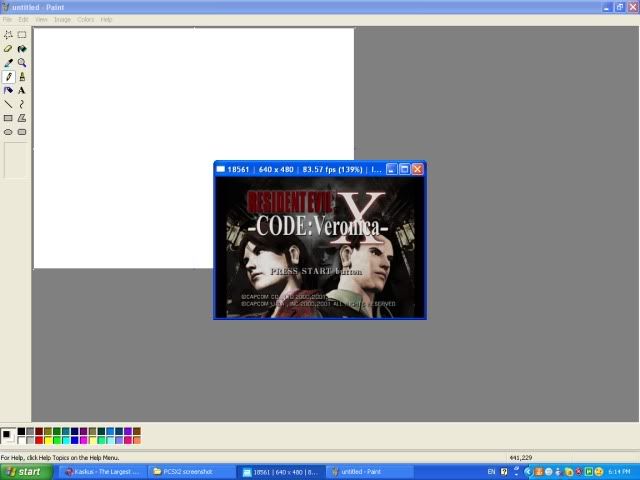Select the Pencil tool
This screenshot has width=640, height=480.
[x=8, y=76]
